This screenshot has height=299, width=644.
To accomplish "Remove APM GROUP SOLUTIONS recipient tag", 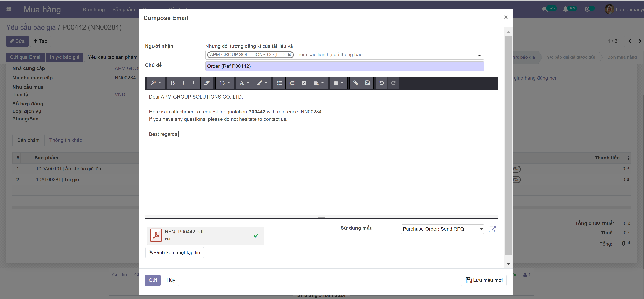I will point(289,55).
